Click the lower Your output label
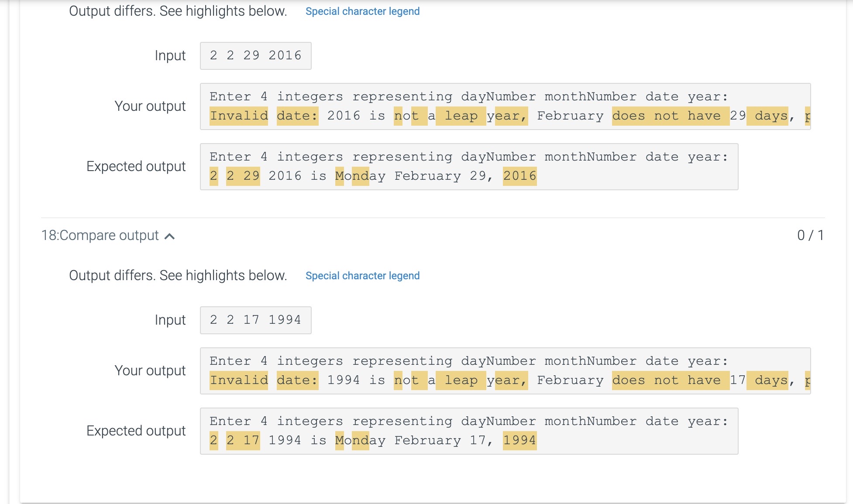Screen dimensions: 853x504 (150, 370)
